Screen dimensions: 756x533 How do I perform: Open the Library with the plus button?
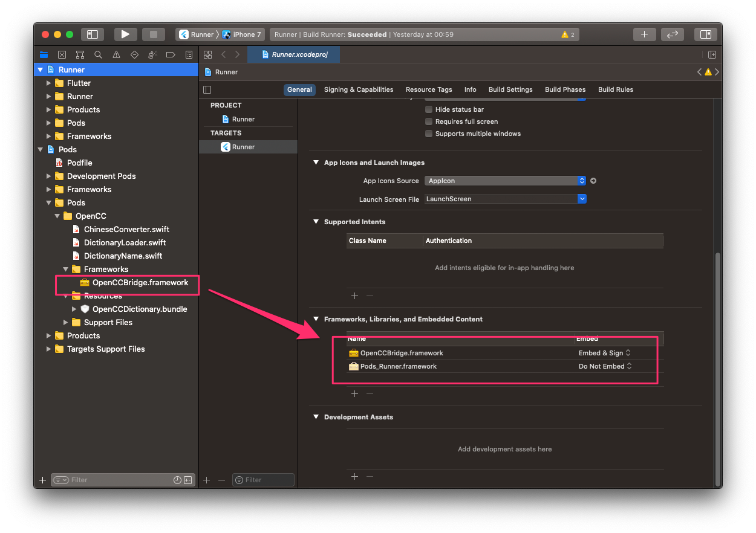pyautogui.click(x=644, y=34)
